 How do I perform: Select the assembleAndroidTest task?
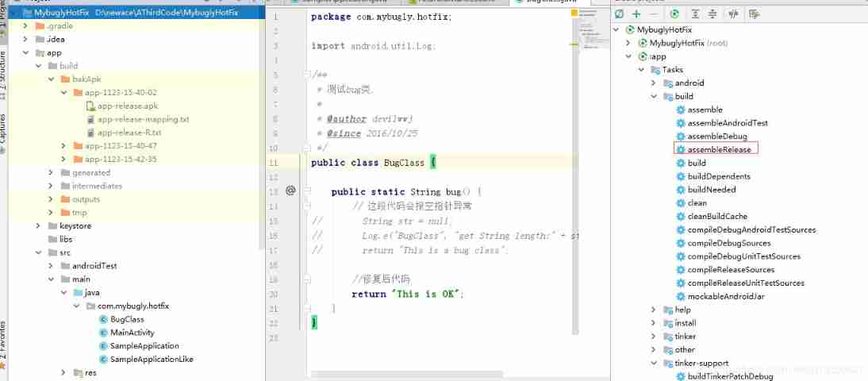(728, 123)
